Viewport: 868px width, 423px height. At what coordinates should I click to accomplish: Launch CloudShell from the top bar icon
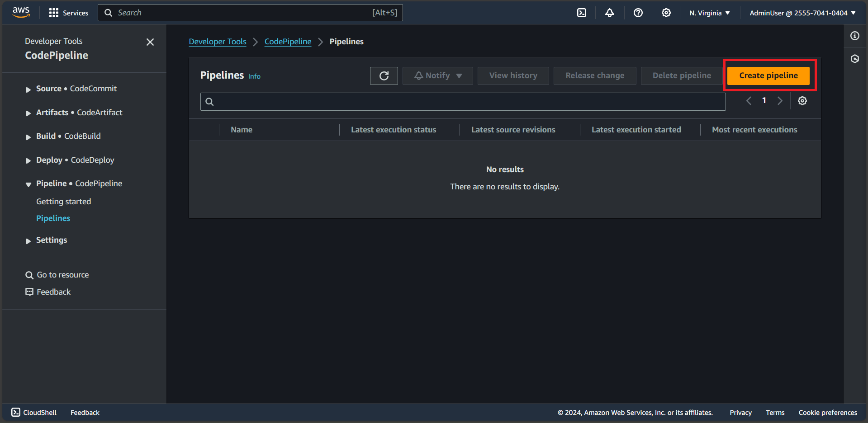[582, 13]
